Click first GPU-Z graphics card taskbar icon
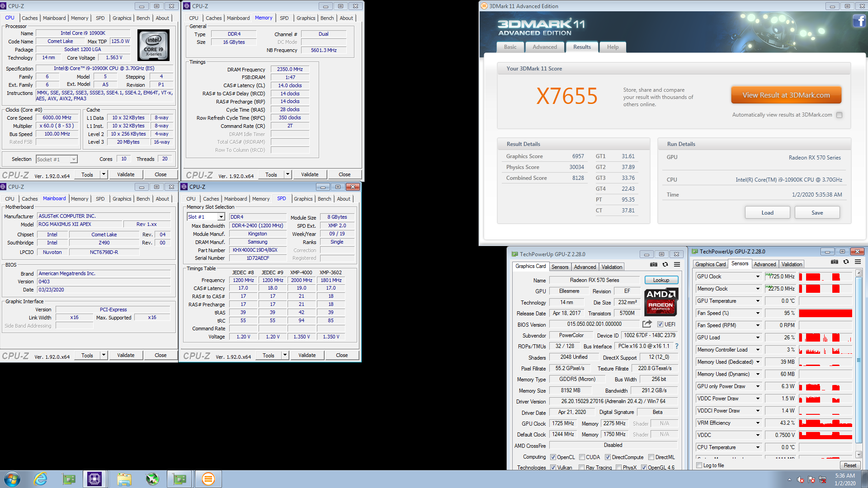 69,479
